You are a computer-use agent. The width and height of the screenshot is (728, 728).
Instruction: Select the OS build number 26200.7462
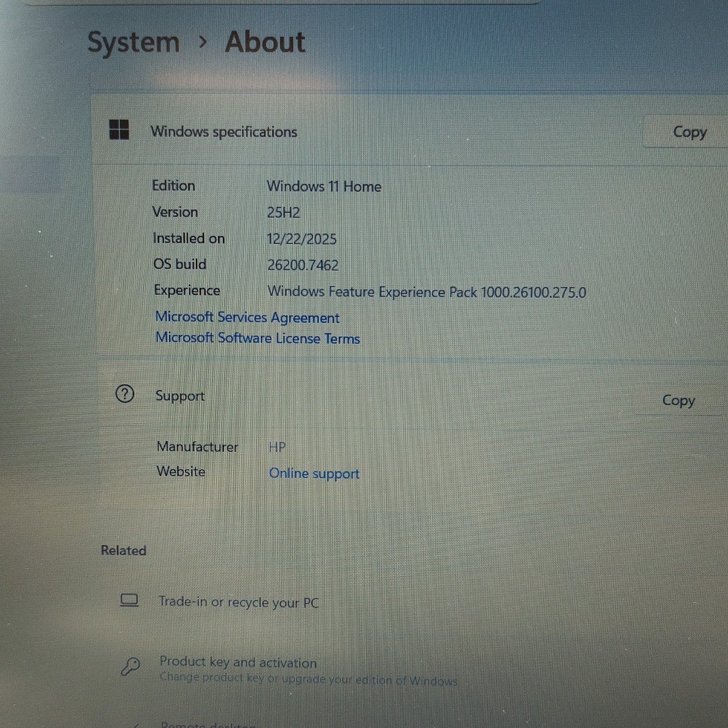tap(303, 265)
